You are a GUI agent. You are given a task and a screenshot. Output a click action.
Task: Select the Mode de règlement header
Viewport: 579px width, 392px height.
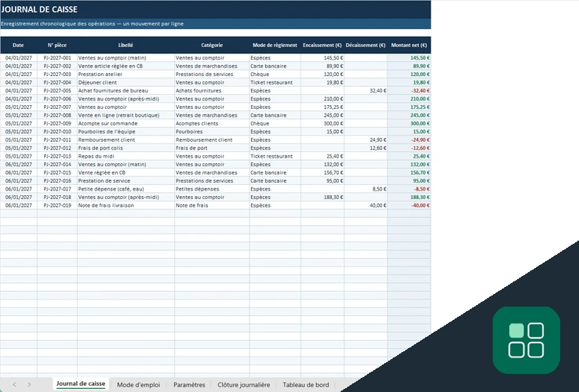[x=275, y=45]
